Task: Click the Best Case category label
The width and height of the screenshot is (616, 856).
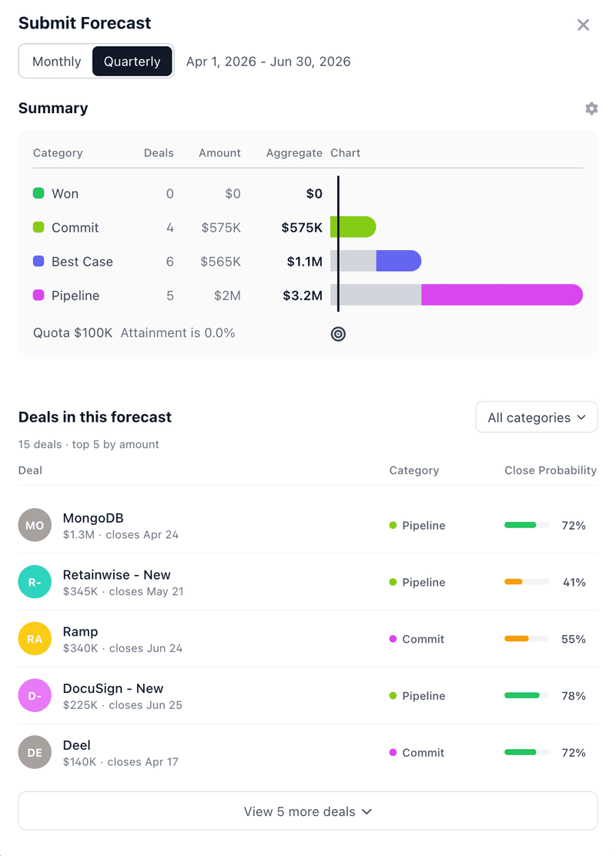Action: pyautogui.click(x=82, y=262)
